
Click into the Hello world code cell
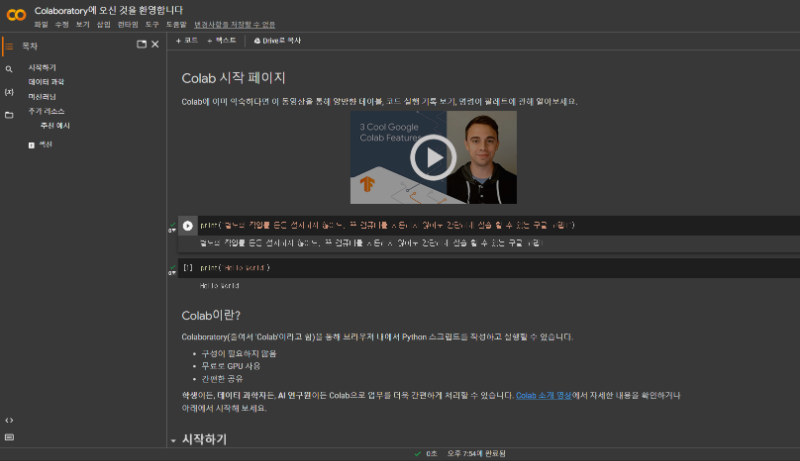coord(499,268)
